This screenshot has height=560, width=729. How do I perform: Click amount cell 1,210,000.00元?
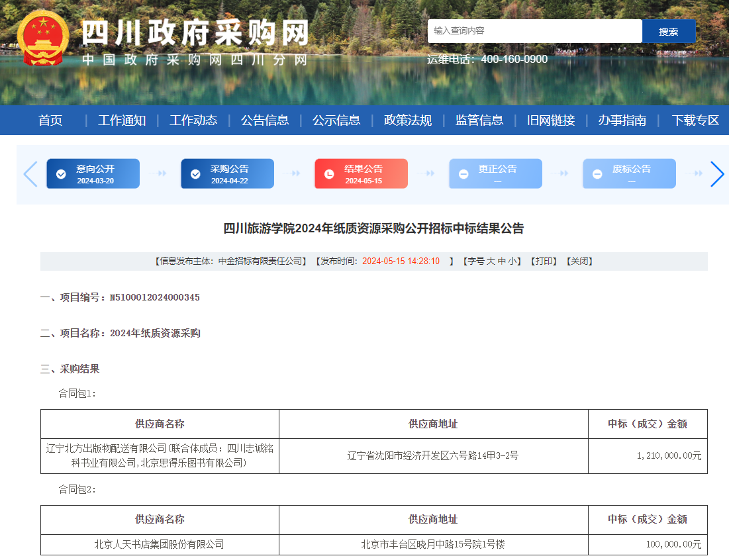point(648,456)
